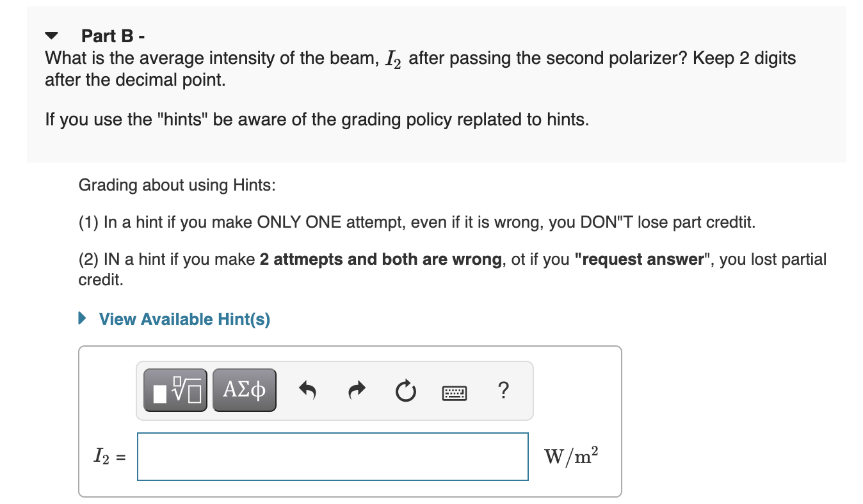Open the keyboard shortcuts icon
This screenshot has height=504, width=863.
[x=455, y=391]
